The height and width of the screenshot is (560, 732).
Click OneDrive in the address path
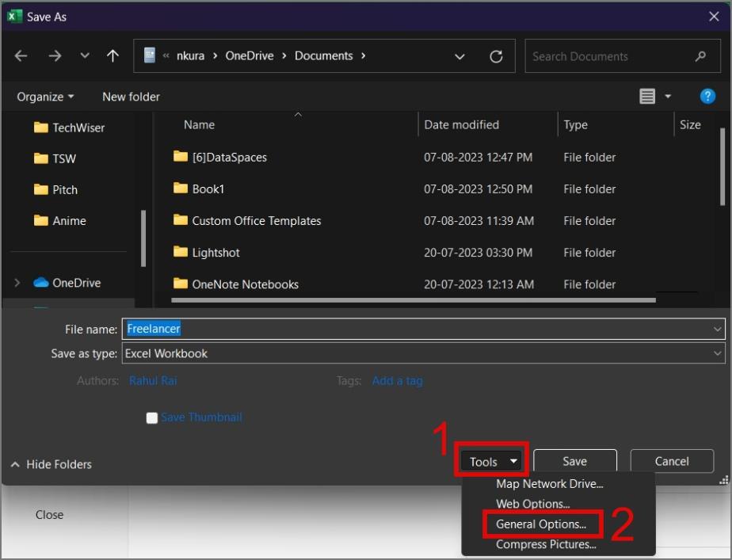pyautogui.click(x=250, y=56)
